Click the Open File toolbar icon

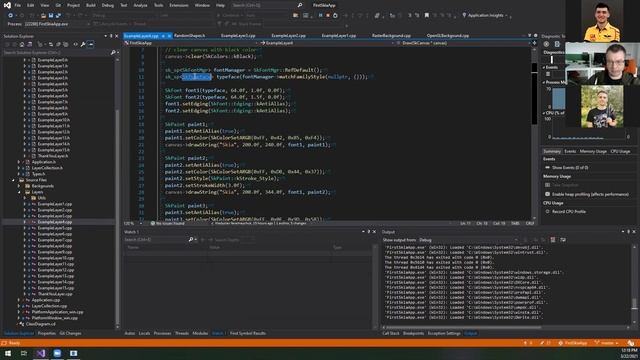[43, 16]
